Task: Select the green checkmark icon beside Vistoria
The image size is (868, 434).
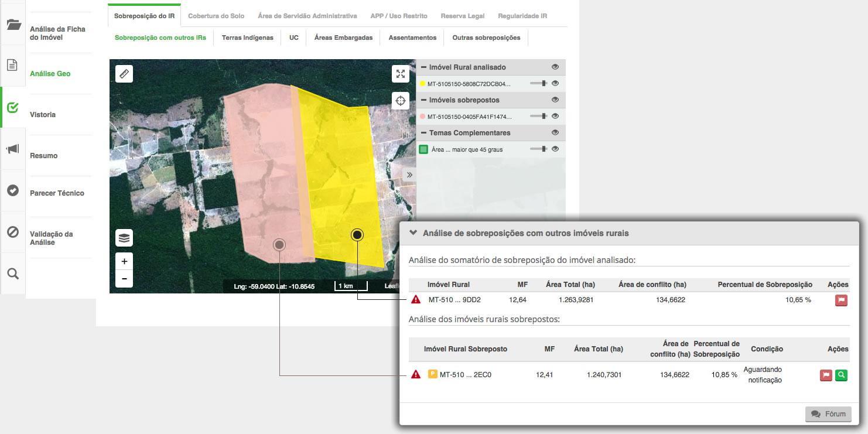Action: (12, 108)
